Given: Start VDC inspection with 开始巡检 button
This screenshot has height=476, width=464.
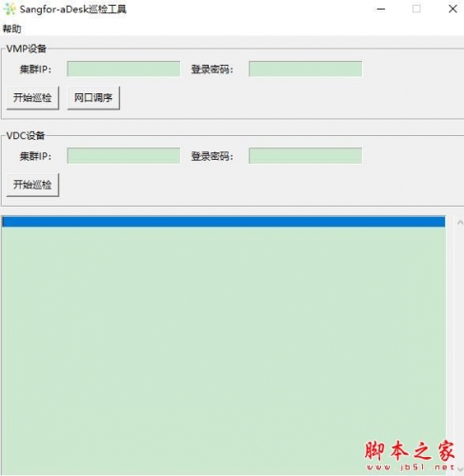Looking at the screenshot, I should tap(32, 185).
